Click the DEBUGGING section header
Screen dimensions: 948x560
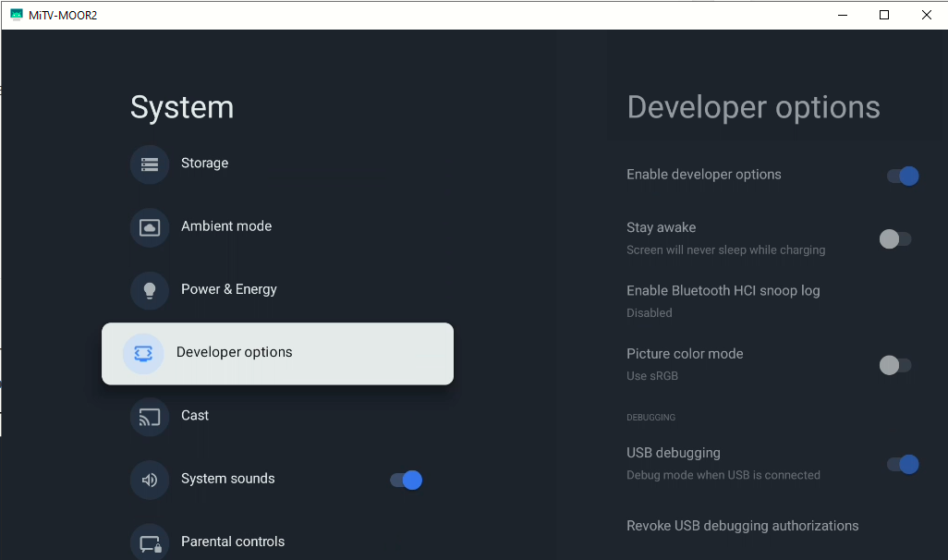coord(650,418)
